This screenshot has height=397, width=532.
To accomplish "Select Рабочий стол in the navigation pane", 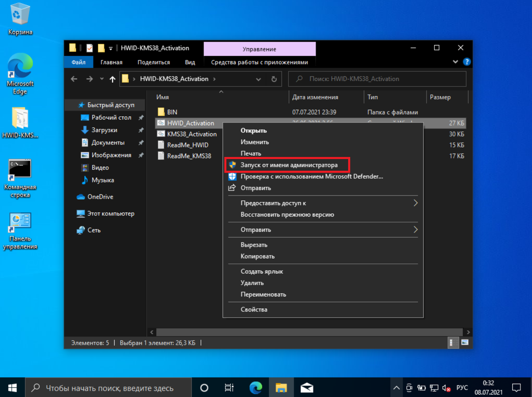I will [111, 118].
